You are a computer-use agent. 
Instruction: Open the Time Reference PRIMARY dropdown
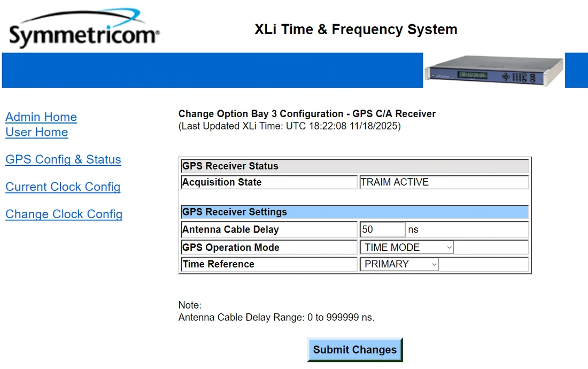coord(400,264)
